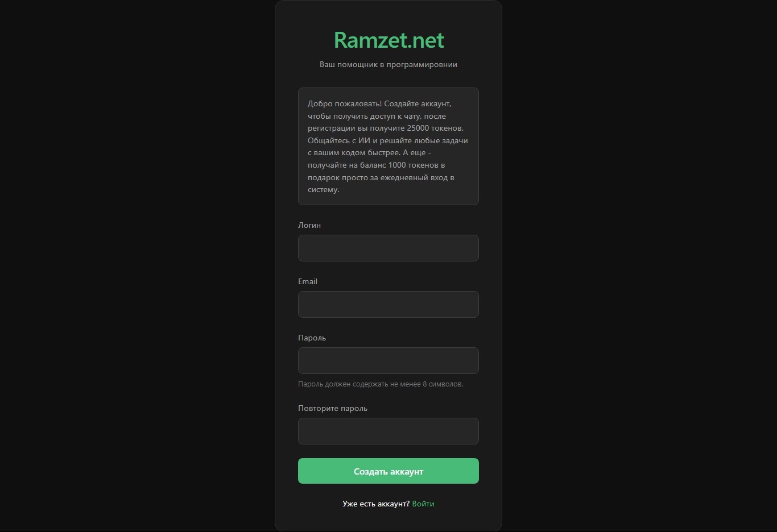Click the Логин input field

(x=388, y=248)
